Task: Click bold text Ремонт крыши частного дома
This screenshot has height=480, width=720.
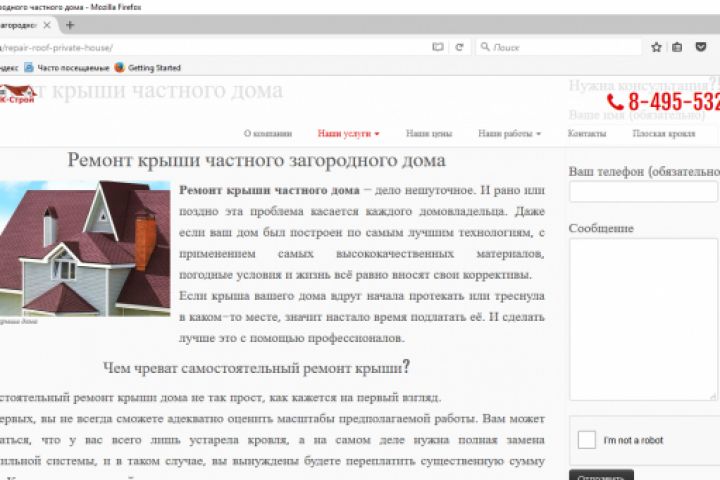Action: (269, 190)
